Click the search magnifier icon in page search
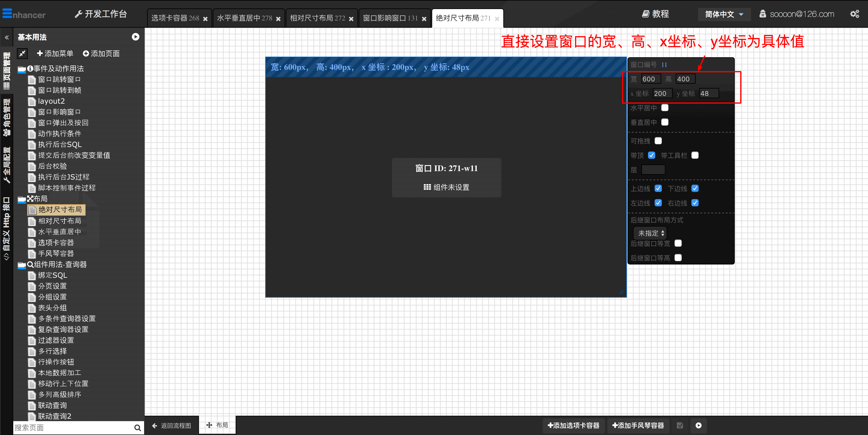Screen dimensions: 868x435 (137, 427)
